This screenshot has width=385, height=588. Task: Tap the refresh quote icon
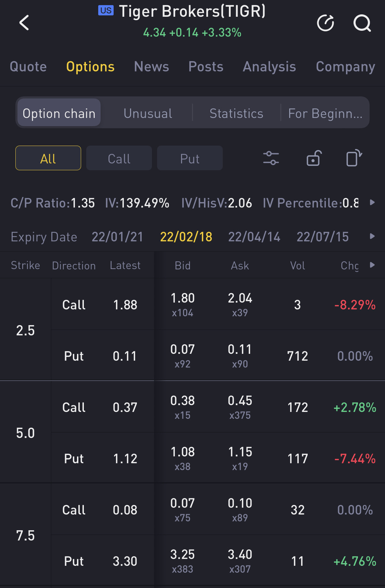(x=325, y=23)
